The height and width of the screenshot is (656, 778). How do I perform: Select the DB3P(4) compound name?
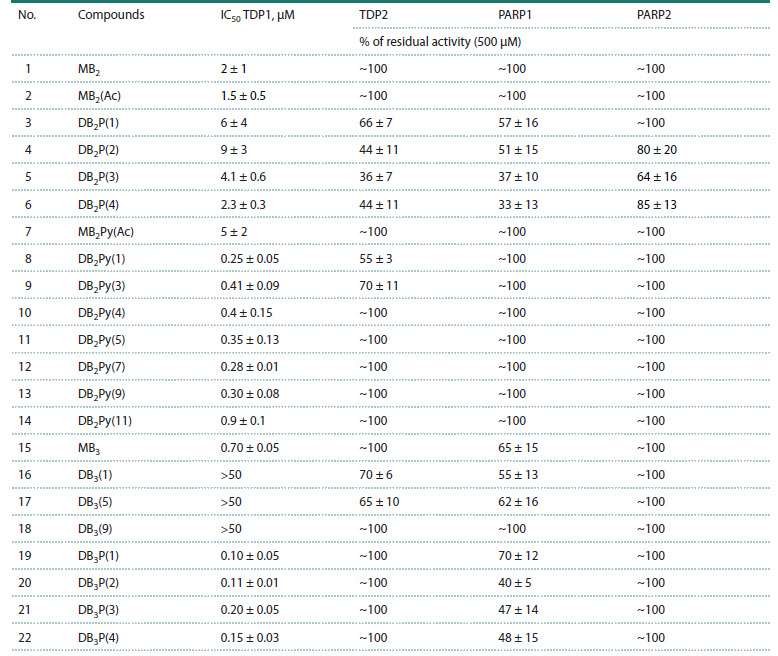click(98, 638)
